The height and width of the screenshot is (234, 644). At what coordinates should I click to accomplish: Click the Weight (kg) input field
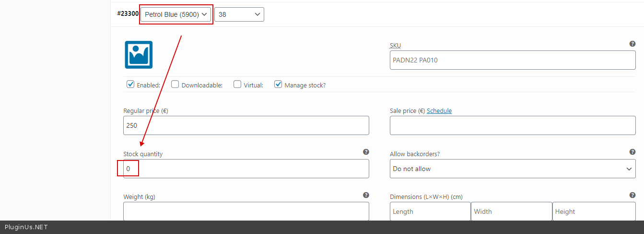coord(246,211)
